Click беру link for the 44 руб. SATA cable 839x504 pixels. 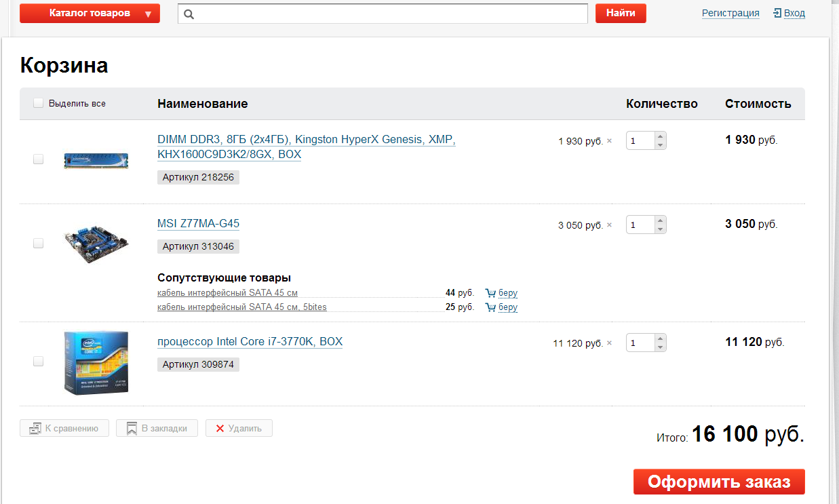[x=508, y=293]
